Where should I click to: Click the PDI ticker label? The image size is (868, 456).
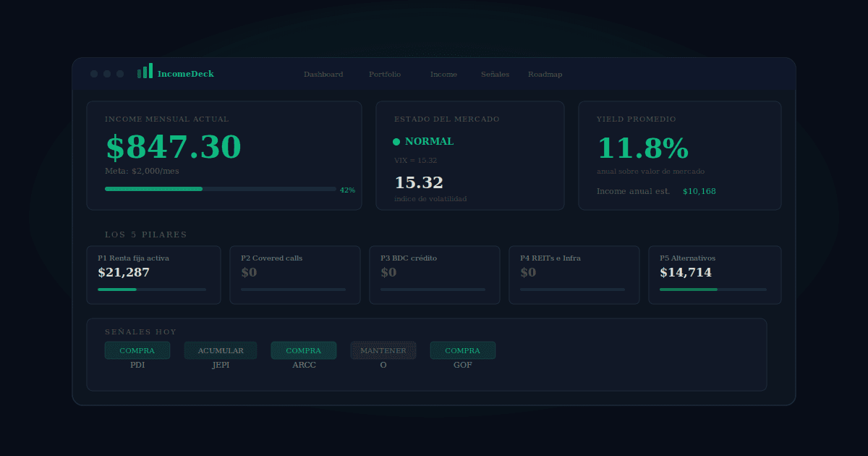[137, 366]
